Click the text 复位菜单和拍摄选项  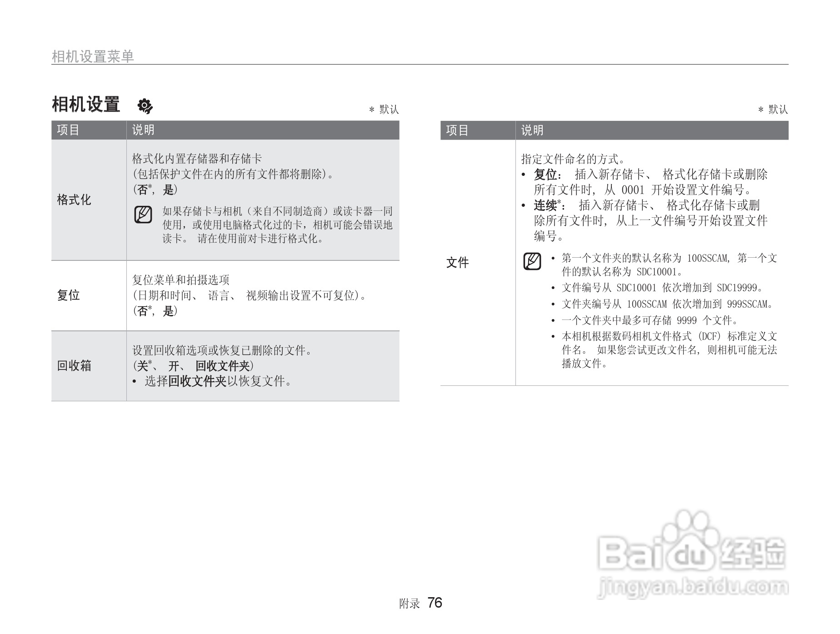pyautogui.click(x=181, y=280)
